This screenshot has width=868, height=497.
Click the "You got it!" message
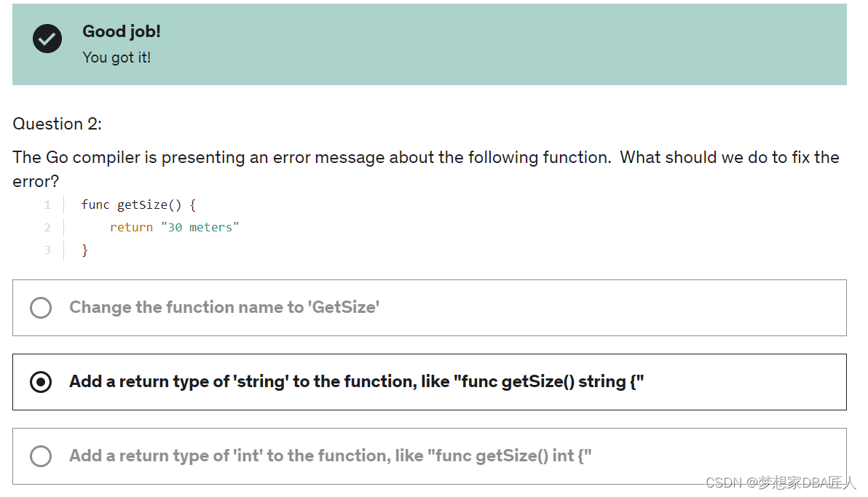(117, 57)
